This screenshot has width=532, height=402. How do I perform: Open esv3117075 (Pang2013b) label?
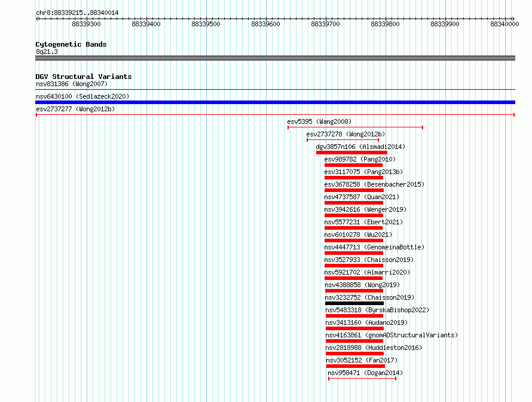pos(363,172)
